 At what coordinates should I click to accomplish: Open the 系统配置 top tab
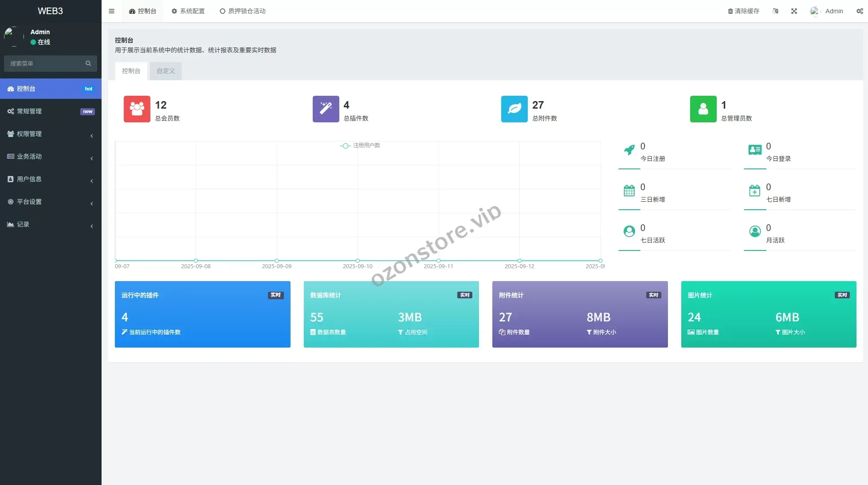click(x=188, y=11)
